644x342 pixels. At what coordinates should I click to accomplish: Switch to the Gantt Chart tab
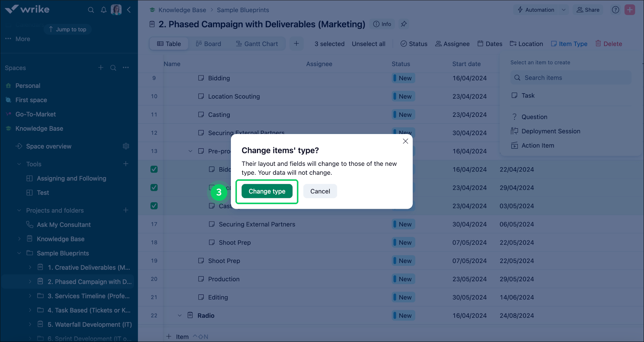257,44
